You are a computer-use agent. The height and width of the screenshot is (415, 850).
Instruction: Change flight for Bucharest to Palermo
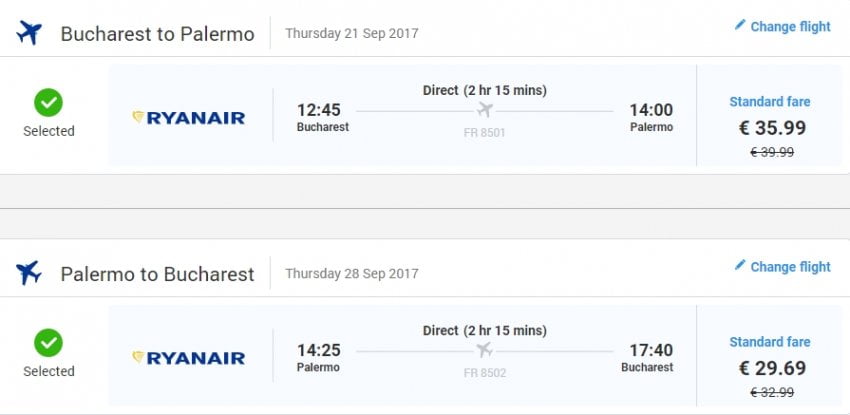pyautogui.click(x=790, y=27)
